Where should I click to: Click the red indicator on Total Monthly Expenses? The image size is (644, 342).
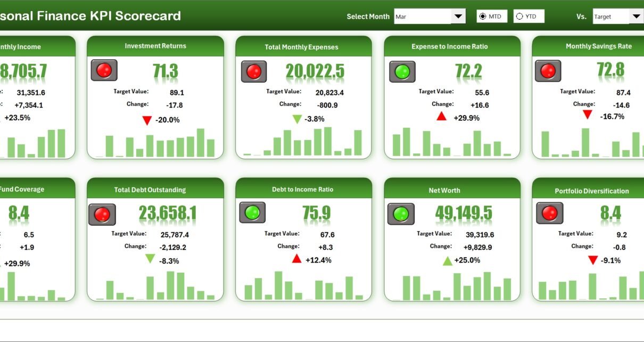coord(254,71)
